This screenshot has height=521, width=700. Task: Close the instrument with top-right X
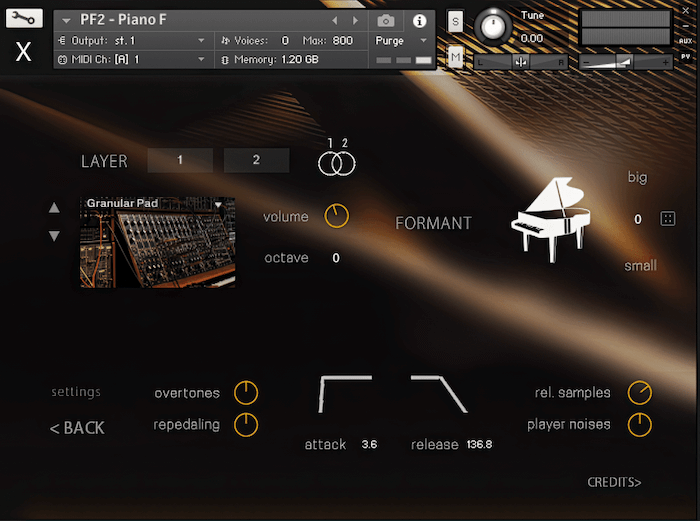coord(686,11)
